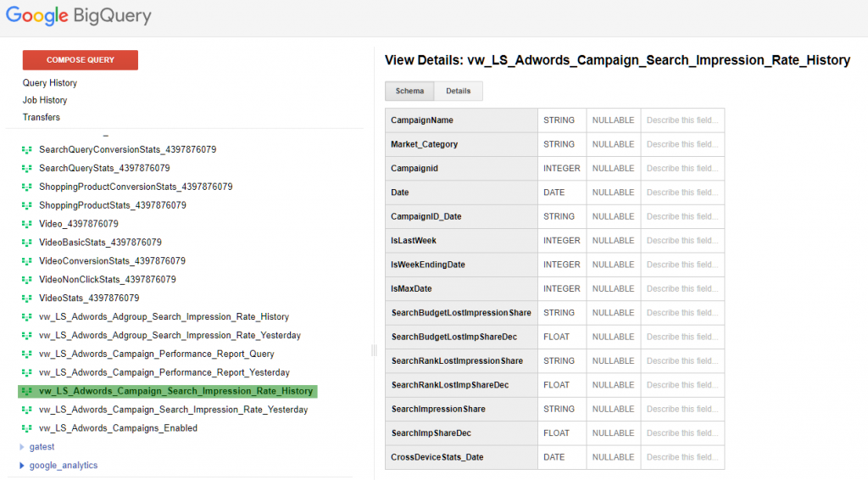Click table icon beside VideoStats_4397876079
The image size is (868, 480).
tap(26, 298)
